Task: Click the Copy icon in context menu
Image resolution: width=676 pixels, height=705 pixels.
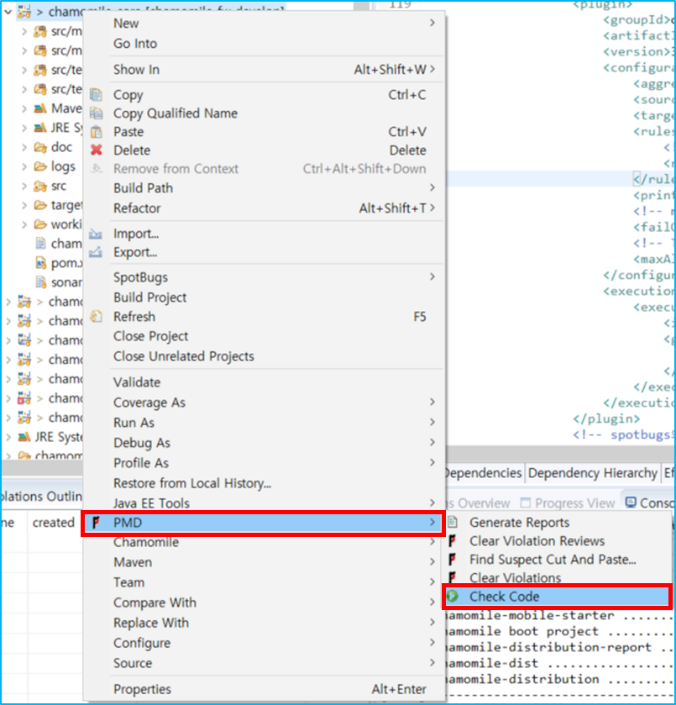Action: click(96, 94)
